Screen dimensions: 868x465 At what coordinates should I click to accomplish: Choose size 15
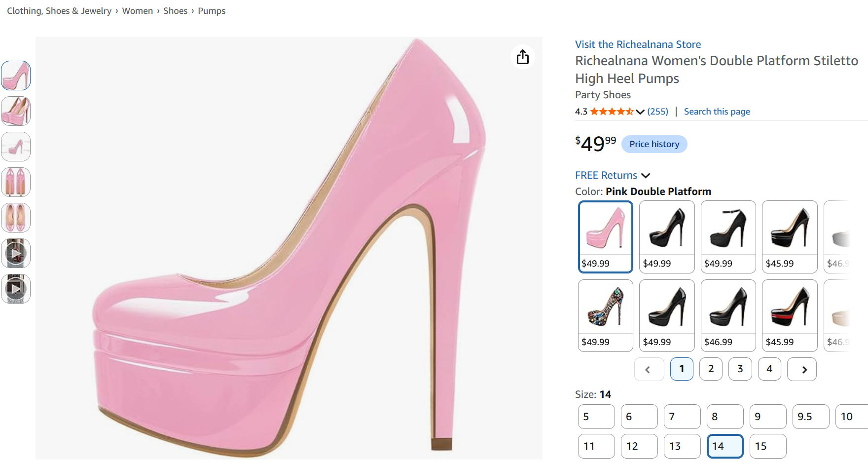[768, 446]
